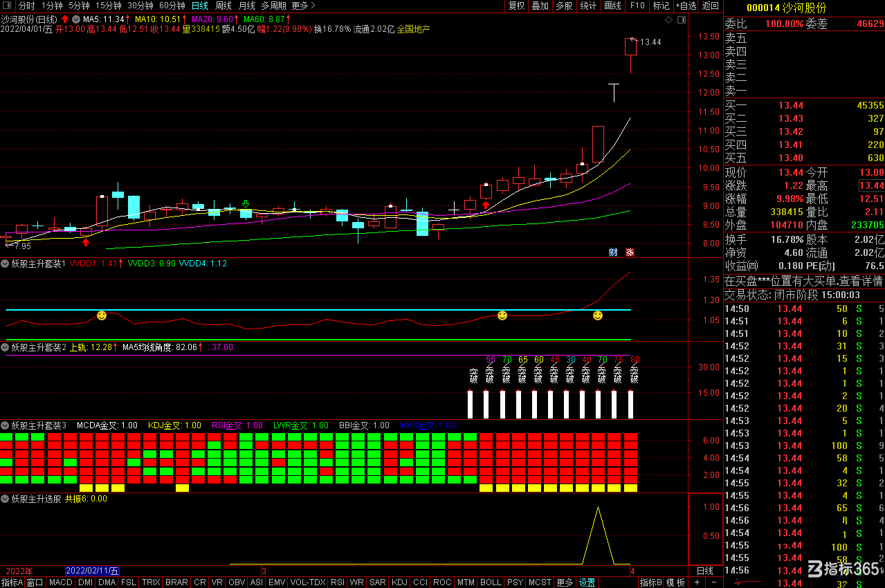Click the first smiley marker in 妖股主升套装1
Viewport: 885px width, 588px height.
[102, 315]
